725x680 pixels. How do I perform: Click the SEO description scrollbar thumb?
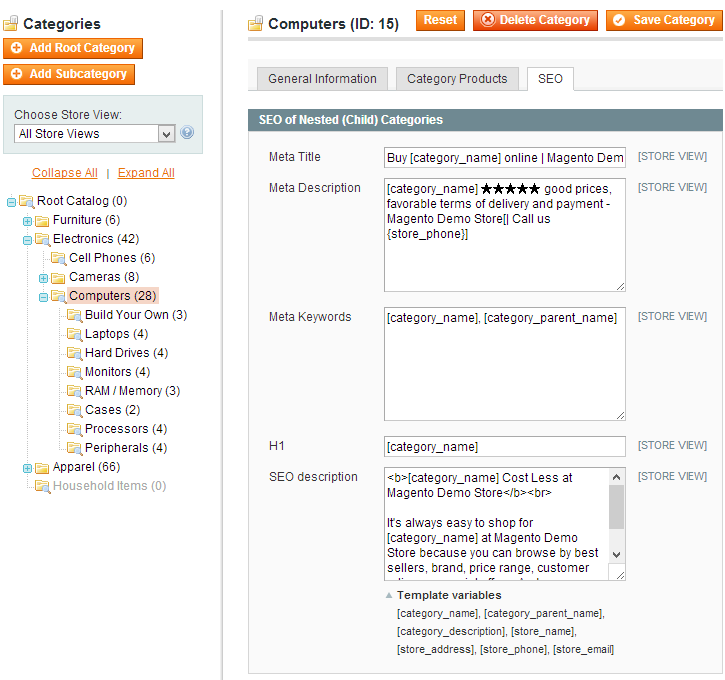point(616,507)
